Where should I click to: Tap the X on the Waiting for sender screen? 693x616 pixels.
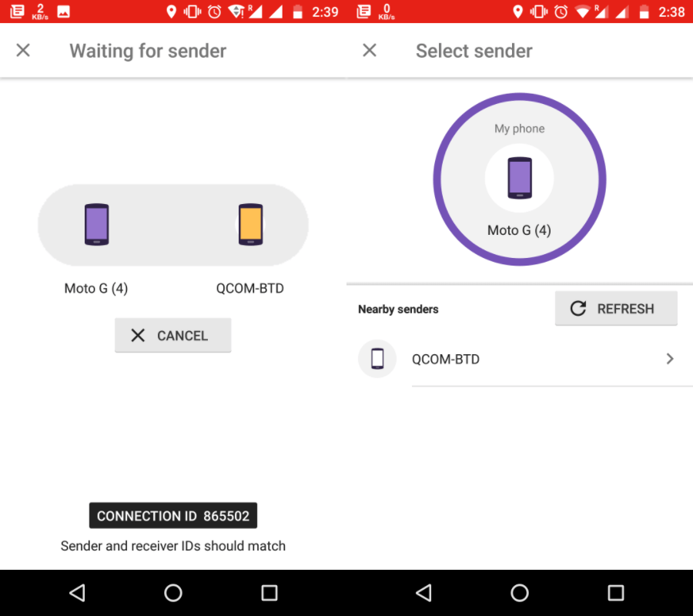[x=23, y=50]
